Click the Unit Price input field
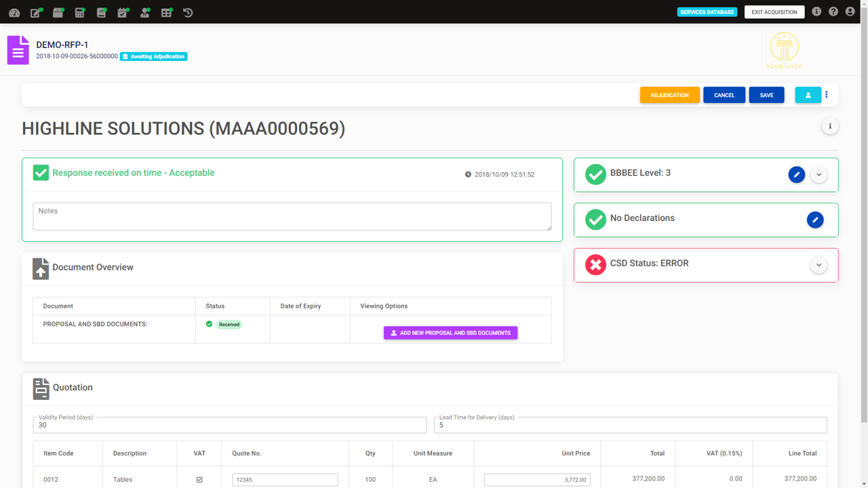The width and height of the screenshot is (868, 488). click(x=536, y=480)
